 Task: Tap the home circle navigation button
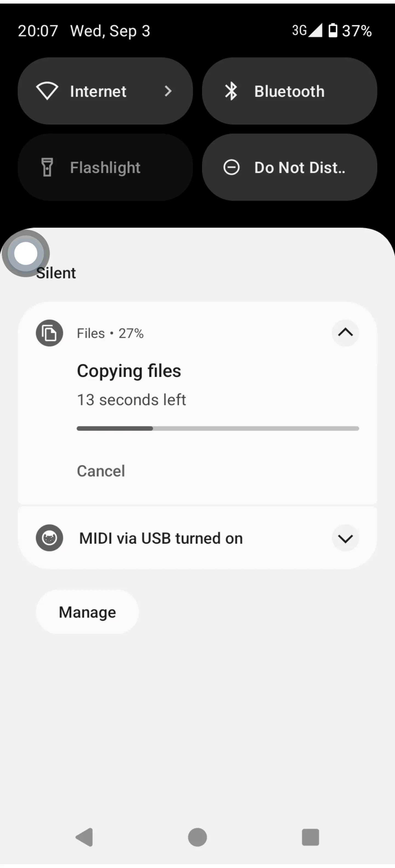click(197, 837)
